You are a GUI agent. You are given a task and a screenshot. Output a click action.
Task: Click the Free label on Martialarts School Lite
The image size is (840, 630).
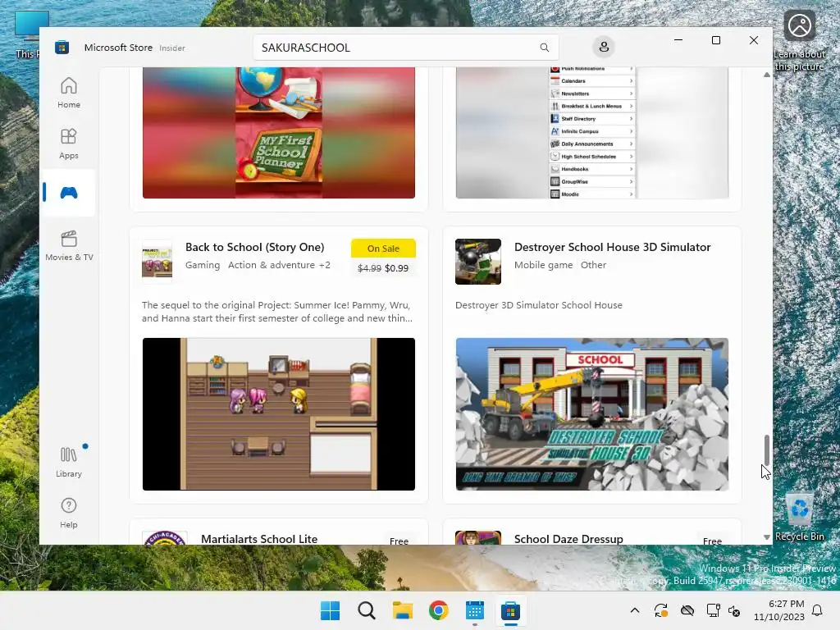point(399,541)
